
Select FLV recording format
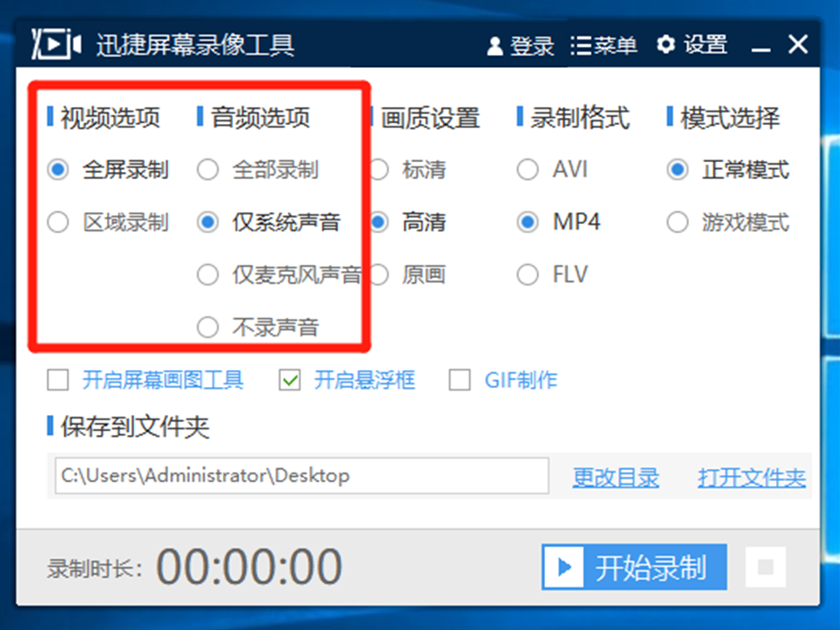[528, 274]
